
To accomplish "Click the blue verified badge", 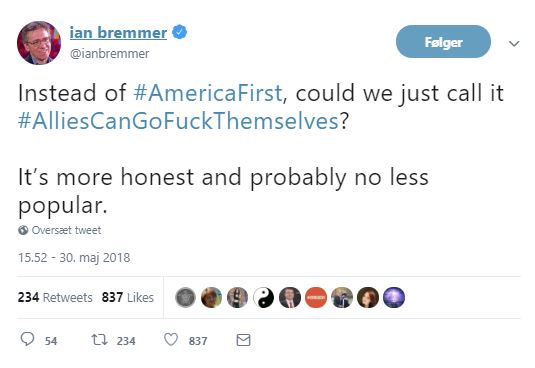I will click(179, 32).
